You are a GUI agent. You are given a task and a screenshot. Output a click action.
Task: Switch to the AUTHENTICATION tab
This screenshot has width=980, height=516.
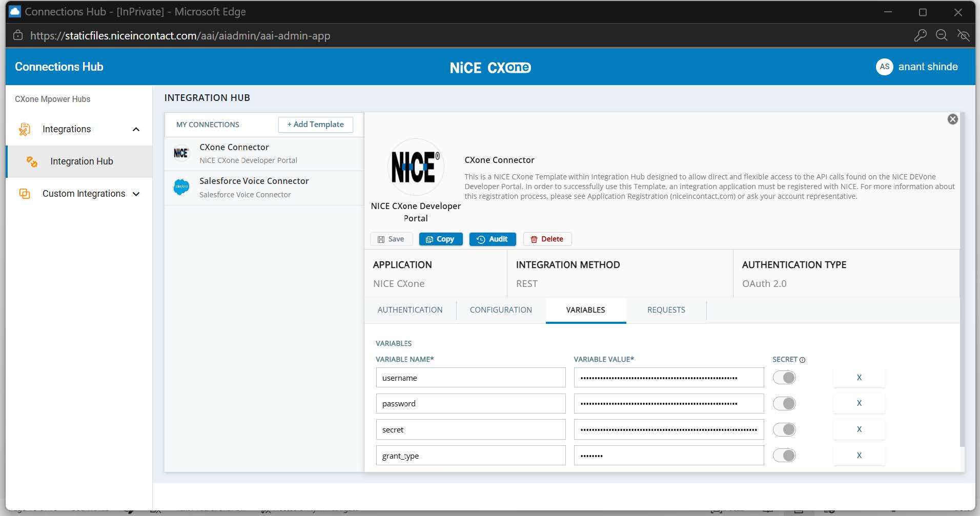(410, 310)
